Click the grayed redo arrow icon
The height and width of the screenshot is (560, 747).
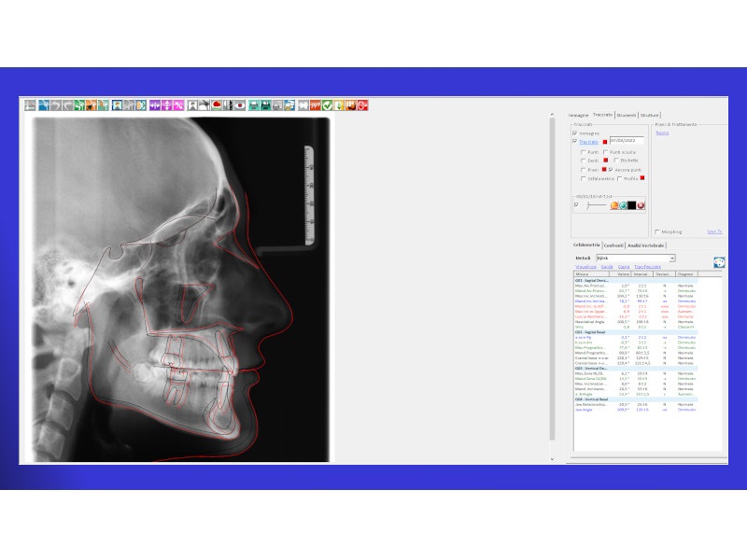[67, 105]
